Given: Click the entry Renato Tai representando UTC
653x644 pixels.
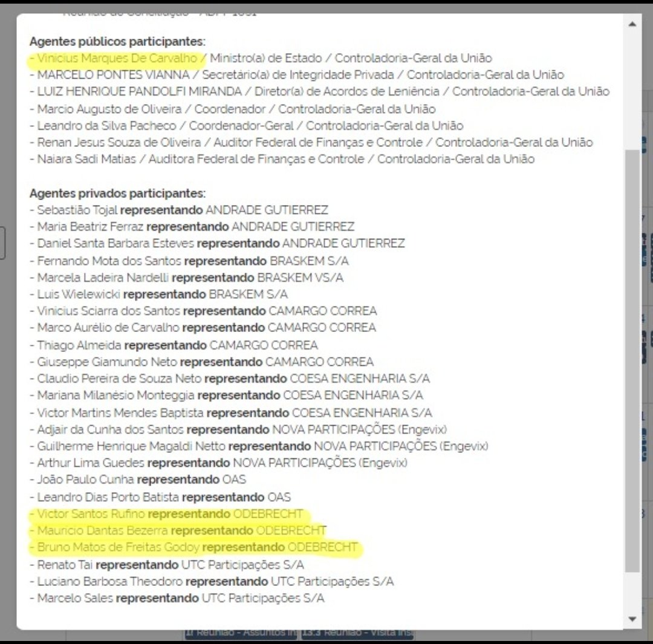Looking at the screenshot, I should pyautogui.click(x=167, y=565).
